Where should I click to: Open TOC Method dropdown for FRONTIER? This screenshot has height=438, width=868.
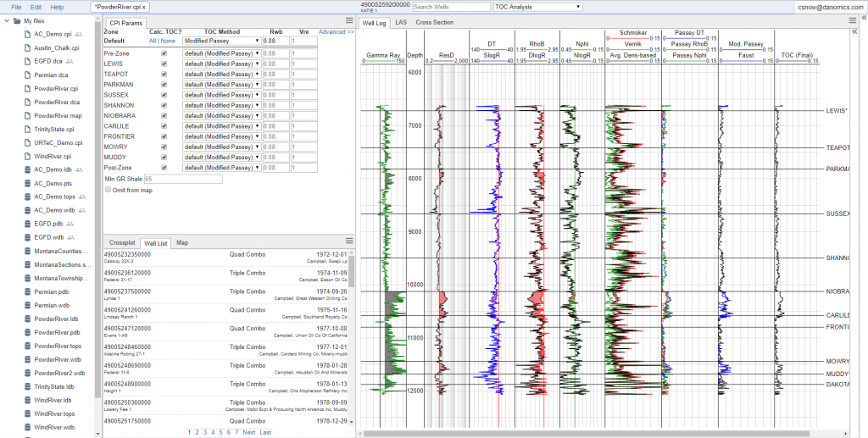coord(222,136)
